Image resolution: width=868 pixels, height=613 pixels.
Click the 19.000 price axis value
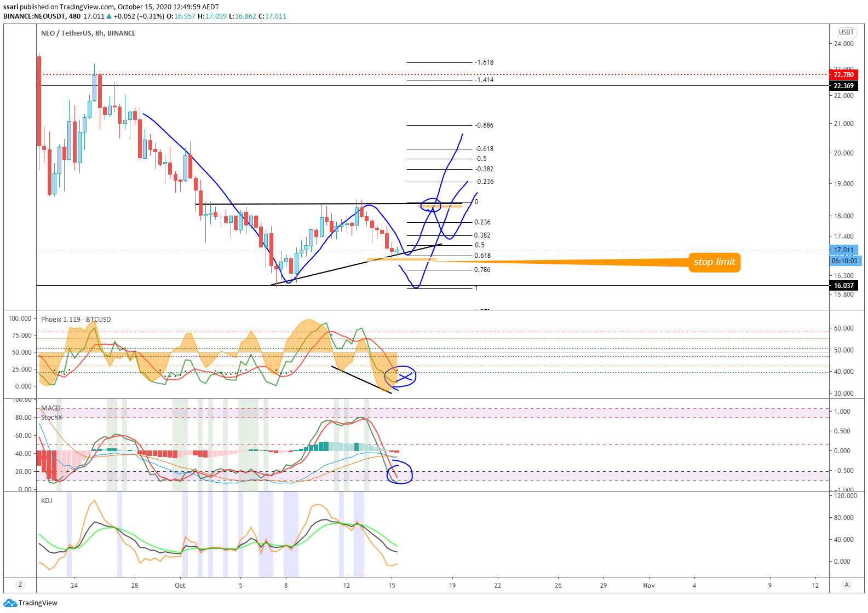(x=843, y=183)
